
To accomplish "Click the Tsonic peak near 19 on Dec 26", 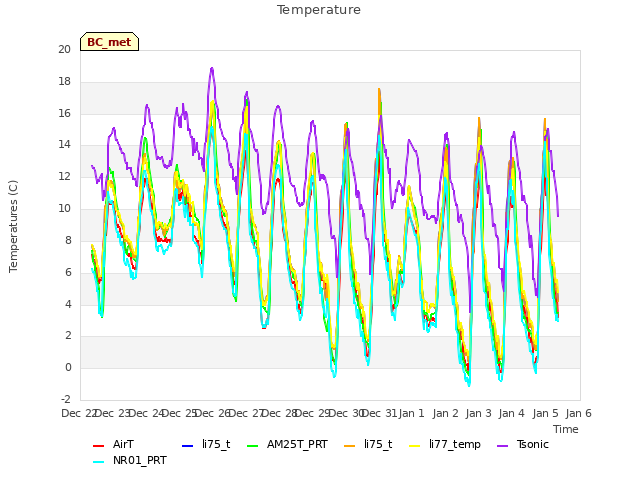I will coord(212,69).
